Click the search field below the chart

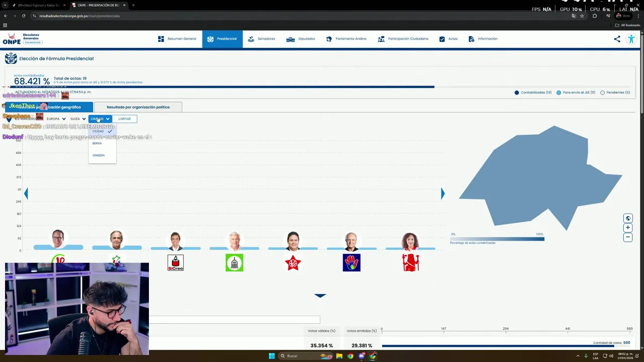point(234,320)
